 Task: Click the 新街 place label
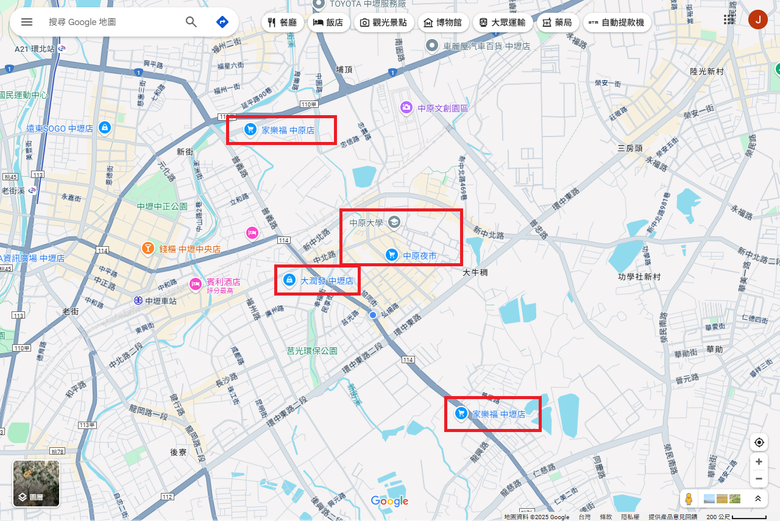185,151
